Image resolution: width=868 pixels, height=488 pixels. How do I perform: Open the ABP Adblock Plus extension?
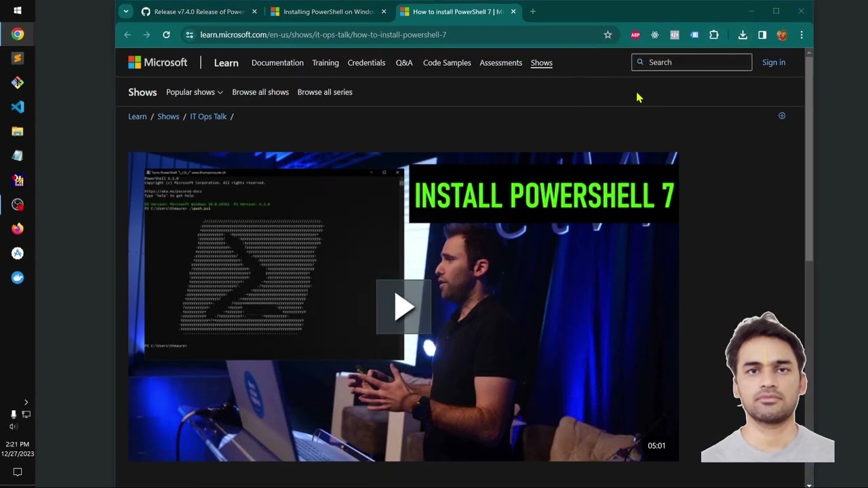point(635,35)
